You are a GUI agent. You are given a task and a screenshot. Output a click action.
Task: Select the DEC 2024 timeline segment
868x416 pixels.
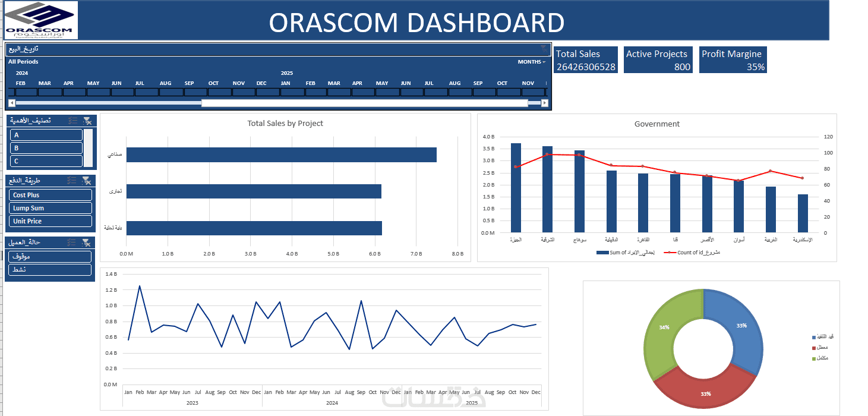(267, 92)
